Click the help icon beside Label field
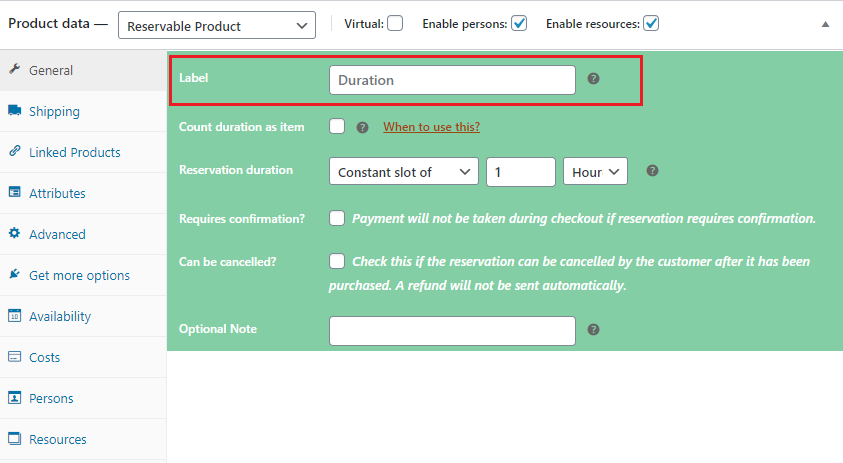 click(x=593, y=79)
